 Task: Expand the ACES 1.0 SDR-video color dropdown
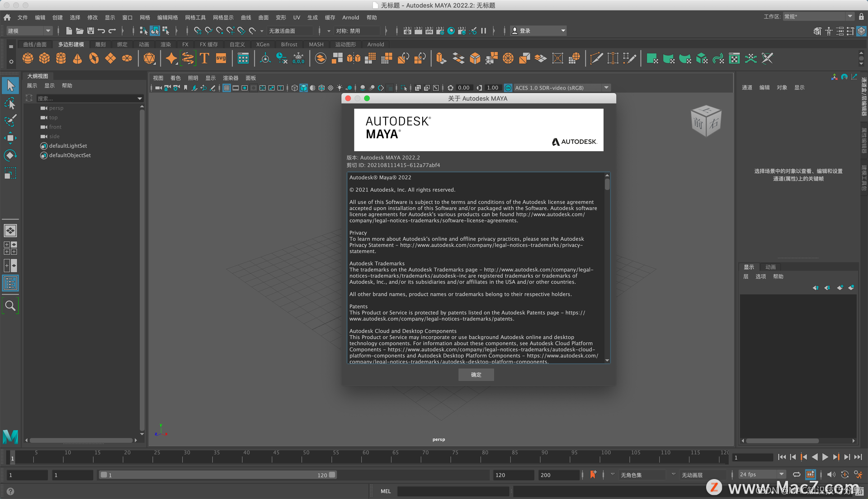point(606,88)
